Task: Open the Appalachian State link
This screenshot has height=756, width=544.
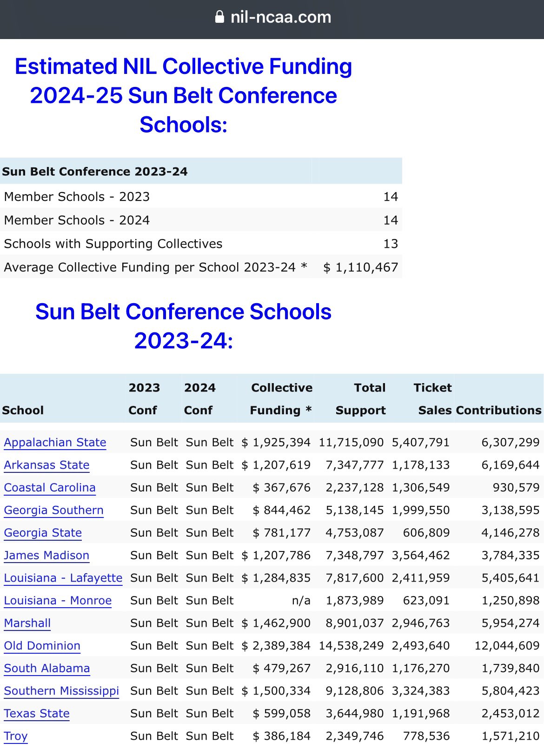Action: tap(55, 442)
